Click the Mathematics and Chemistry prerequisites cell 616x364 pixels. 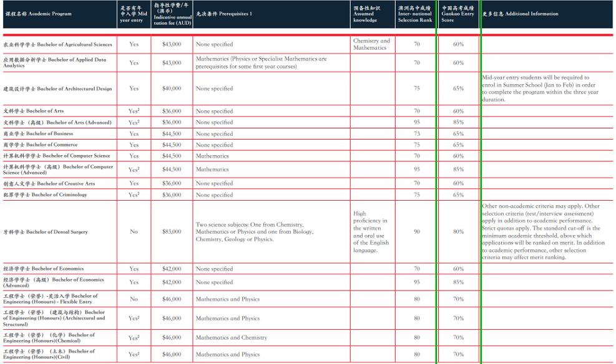click(231, 338)
